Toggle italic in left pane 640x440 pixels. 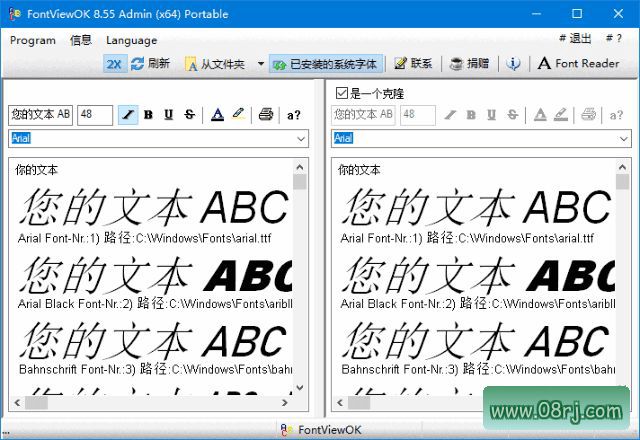(128, 115)
